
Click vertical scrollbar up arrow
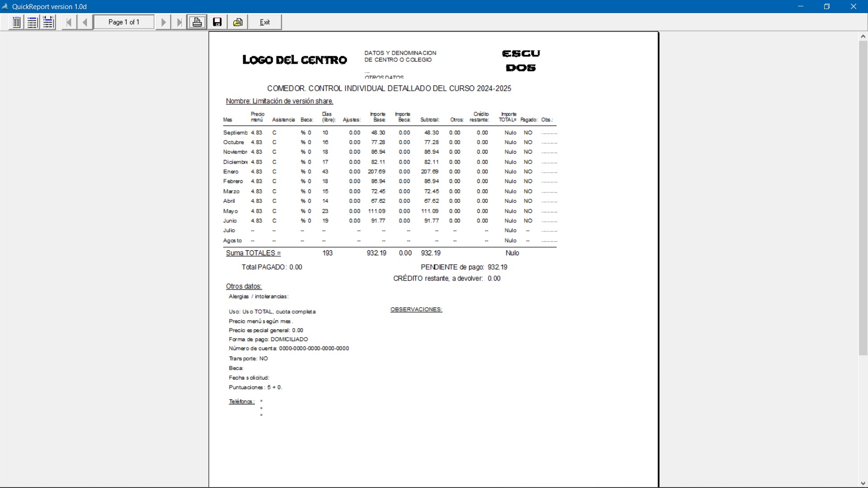tap(863, 37)
